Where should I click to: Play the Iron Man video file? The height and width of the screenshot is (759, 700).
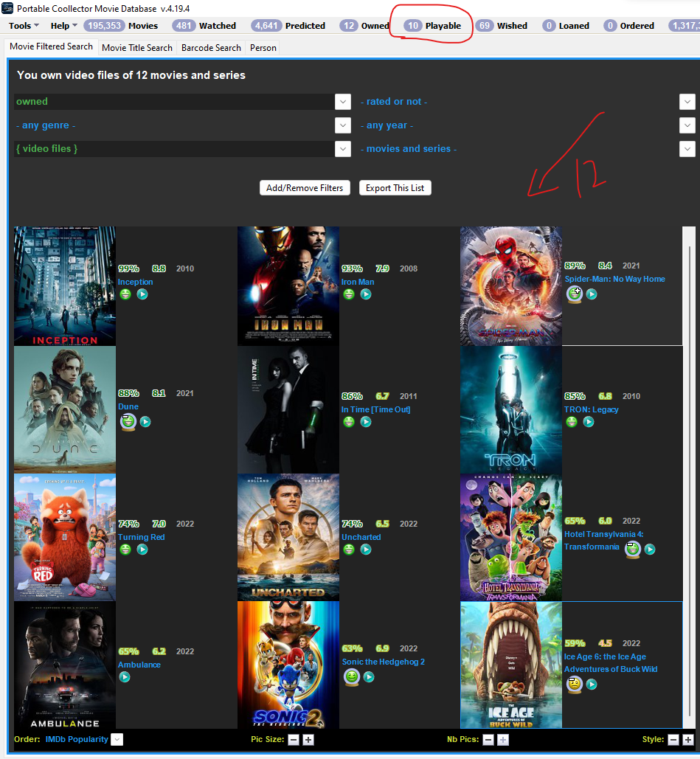[366, 294]
